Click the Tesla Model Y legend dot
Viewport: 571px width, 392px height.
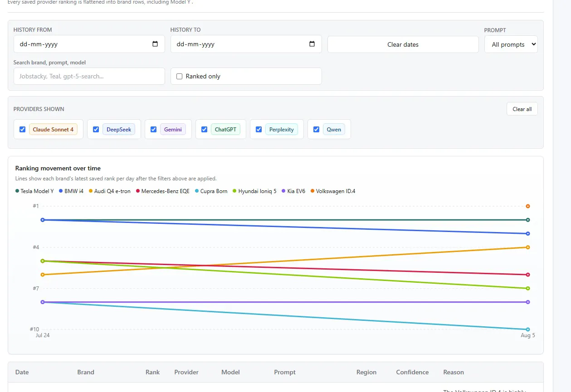click(x=17, y=191)
